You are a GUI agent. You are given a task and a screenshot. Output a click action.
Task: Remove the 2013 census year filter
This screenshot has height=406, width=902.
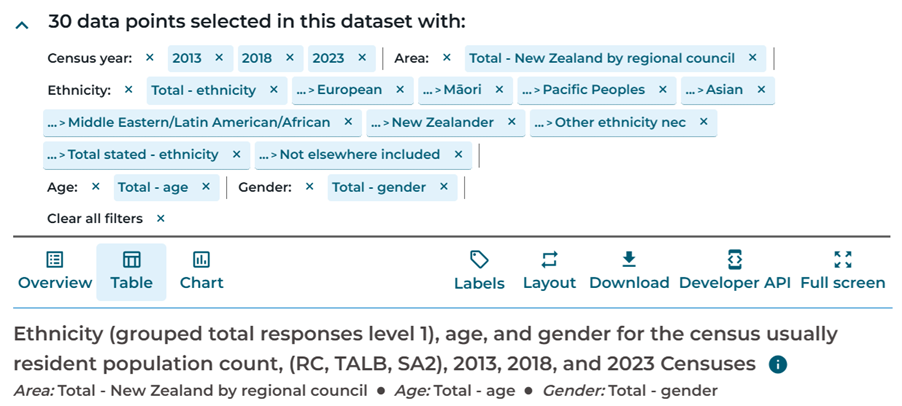pyautogui.click(x=218, y=58)
